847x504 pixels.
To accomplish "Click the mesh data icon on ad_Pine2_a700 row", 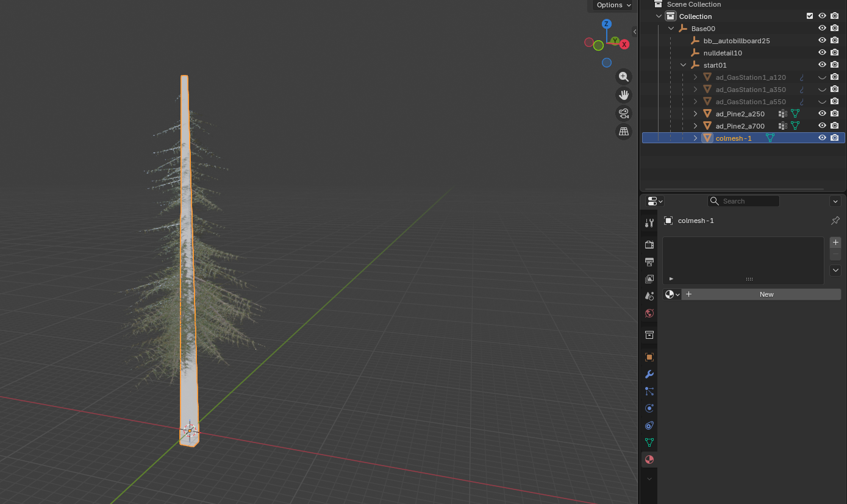I will 795,126.
